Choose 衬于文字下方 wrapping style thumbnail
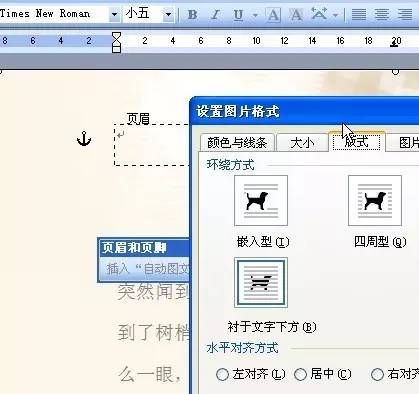Image resolution: width=419 pixels, height=394 pixels. coord(261,283)
